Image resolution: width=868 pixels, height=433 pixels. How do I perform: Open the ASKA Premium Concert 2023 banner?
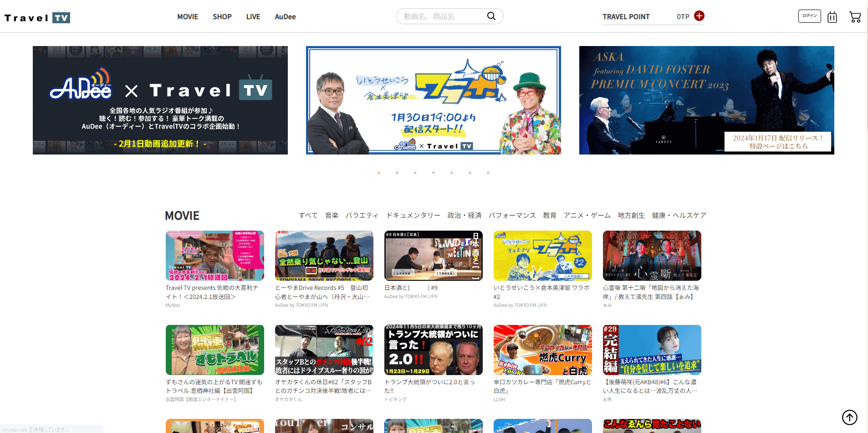(707, 100)
